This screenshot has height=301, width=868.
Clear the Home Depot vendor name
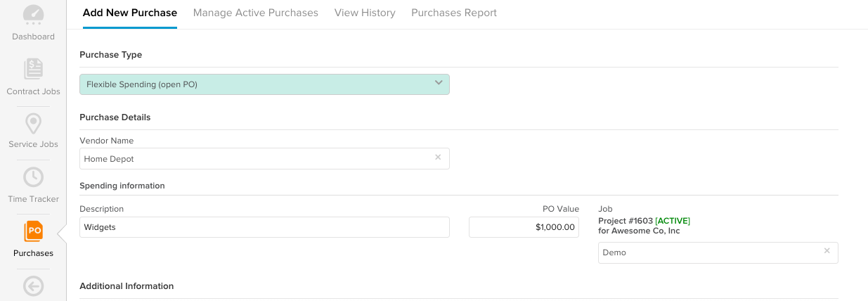pyautogui.click(x=438, y=158)
